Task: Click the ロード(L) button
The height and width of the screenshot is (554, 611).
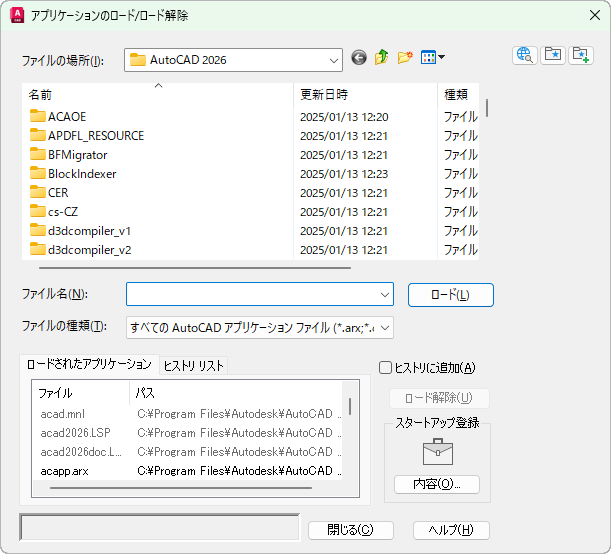Action: [x=451, y=295]
